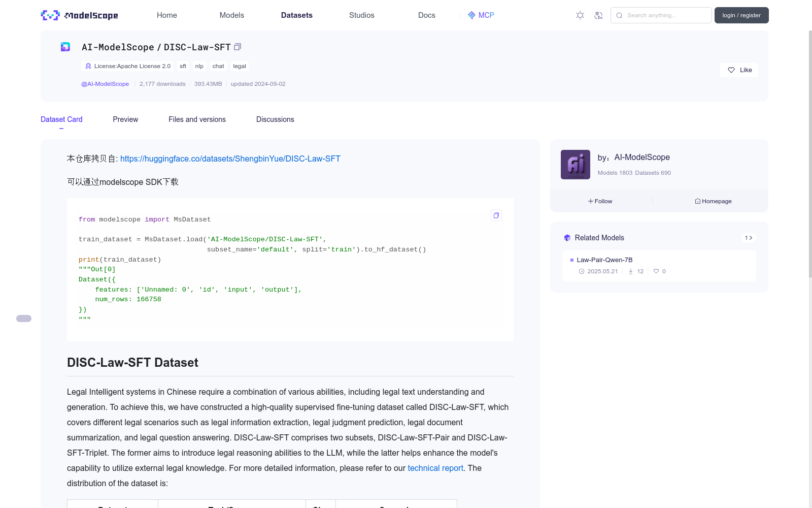Viewport: 812px width, 508px height.
Task: Click the heart icon in Like button
Action: (x=731, y=70)
